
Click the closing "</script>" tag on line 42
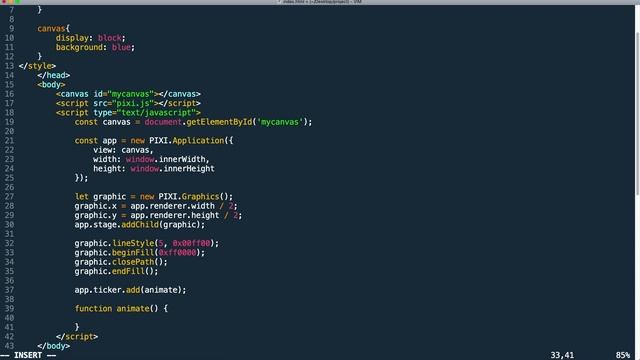[x=77, y=337]
